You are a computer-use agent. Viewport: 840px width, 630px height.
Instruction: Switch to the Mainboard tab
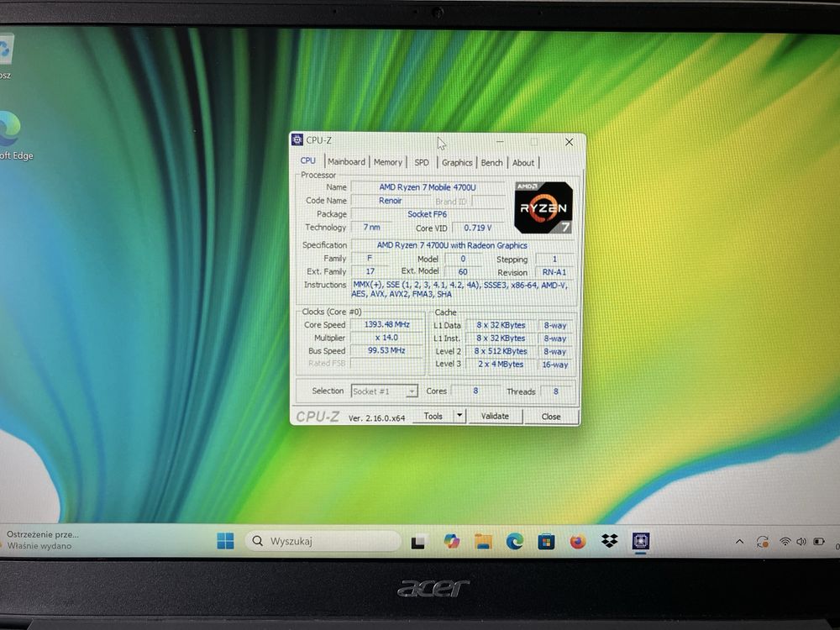[x=347, y=162]
